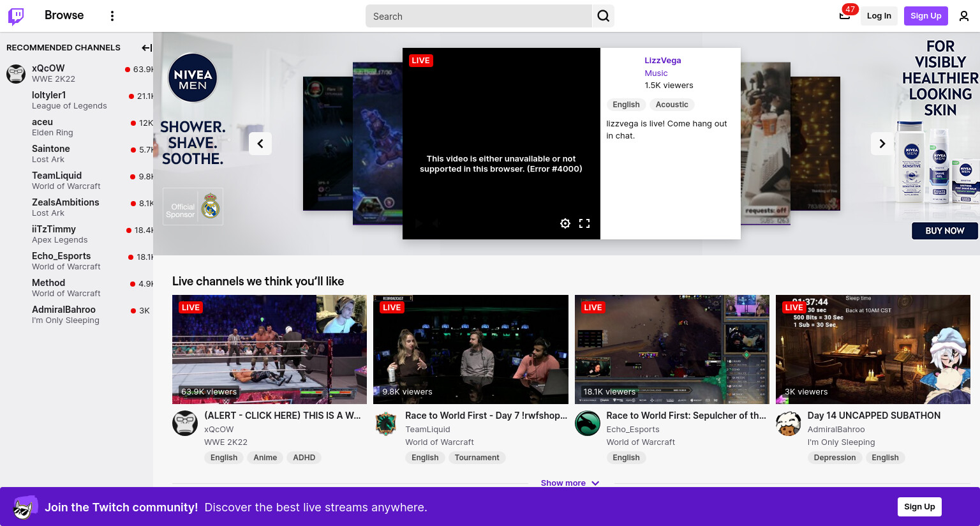Open the notifications inbox with 47 badge
Viewport: 980px width, 526px height.
pyautogui.click(x=845, y=16)
